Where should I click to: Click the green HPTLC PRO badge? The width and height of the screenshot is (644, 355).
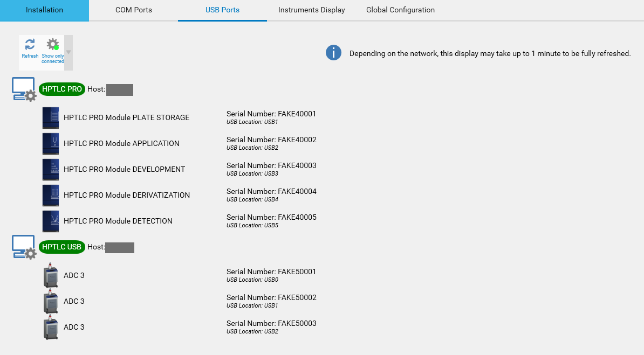62,89
